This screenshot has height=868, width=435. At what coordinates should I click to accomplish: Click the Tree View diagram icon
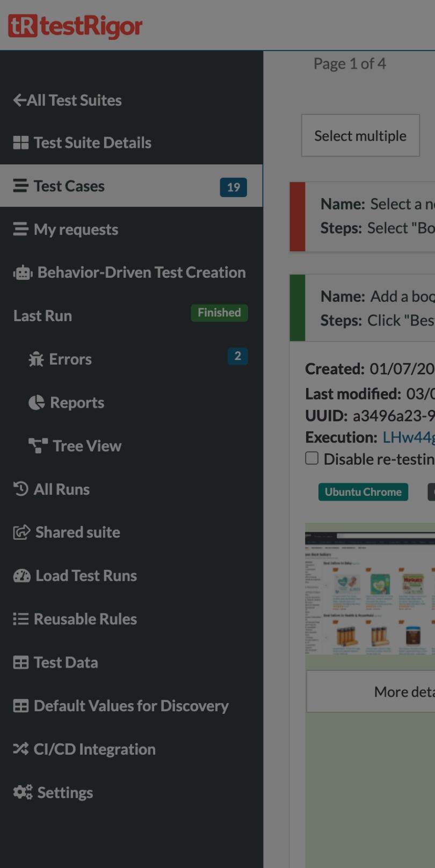tap(38, 446)
